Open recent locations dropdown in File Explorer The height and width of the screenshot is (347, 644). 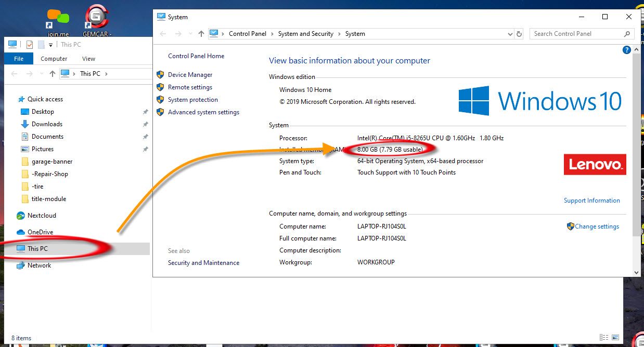41,74
